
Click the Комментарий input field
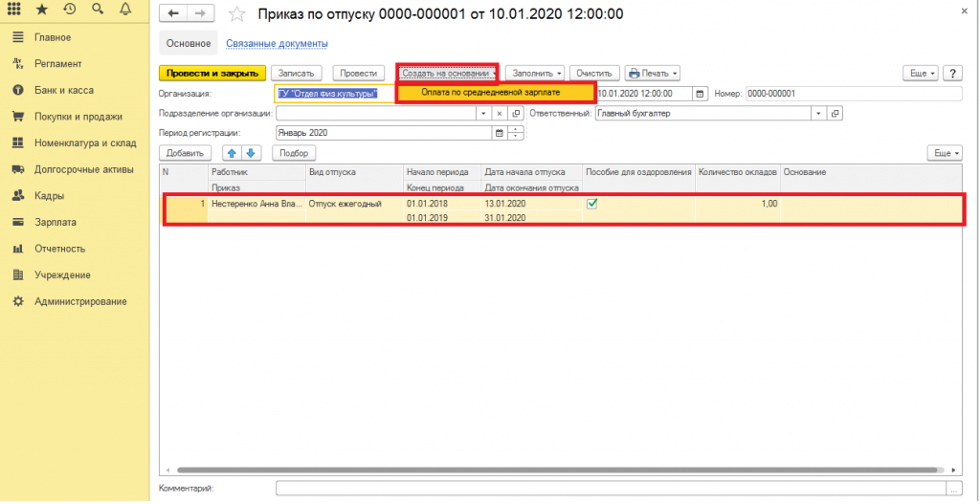(x=612, y=489)
